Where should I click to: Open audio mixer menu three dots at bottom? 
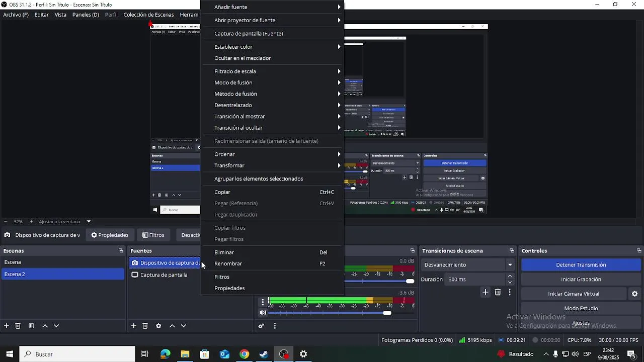pyautogui.click(x=275, y=326)
